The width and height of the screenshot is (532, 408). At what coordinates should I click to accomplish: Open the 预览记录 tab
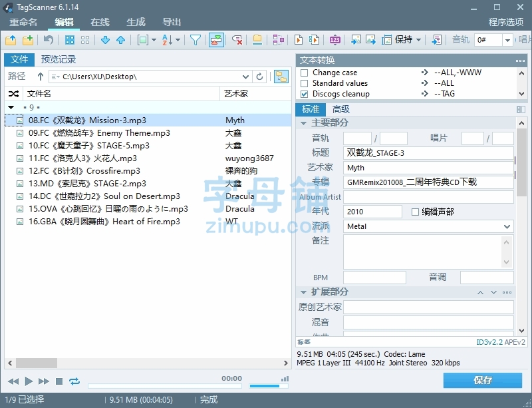(59, 59)
